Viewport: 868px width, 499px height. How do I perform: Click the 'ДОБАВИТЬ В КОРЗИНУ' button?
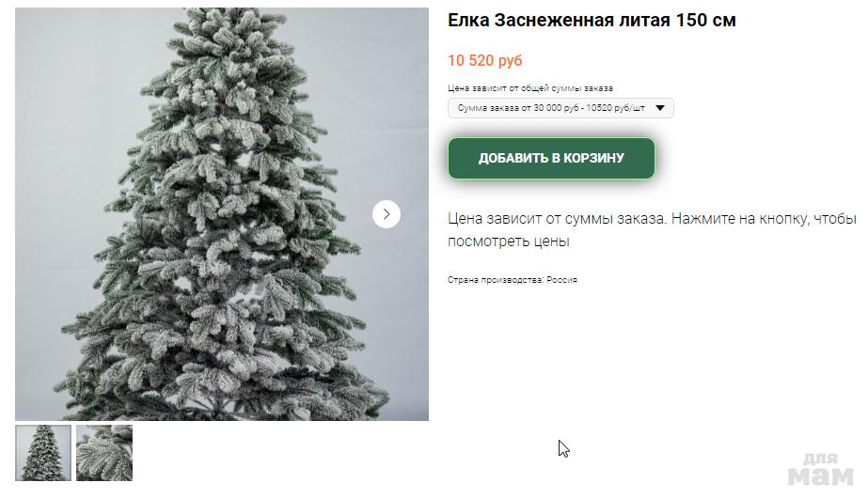coord(551,158)
